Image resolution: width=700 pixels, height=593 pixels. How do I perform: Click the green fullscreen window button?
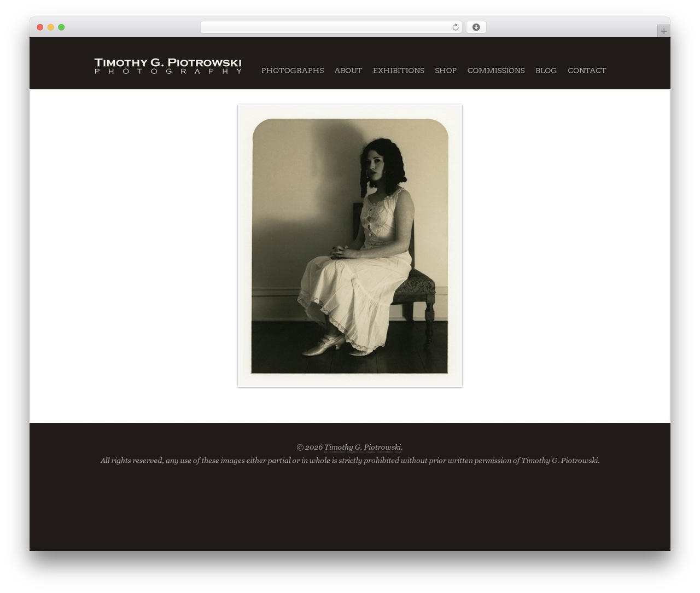[61, 27]
